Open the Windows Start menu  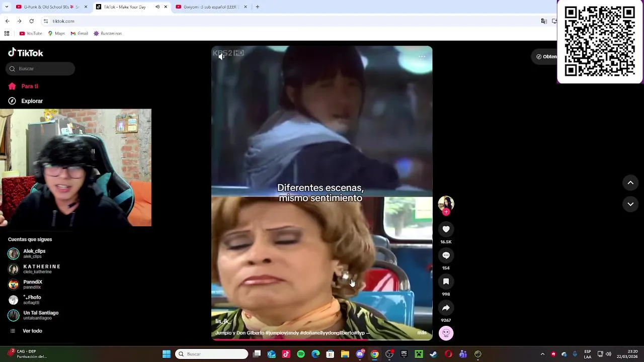pos(167,354)
